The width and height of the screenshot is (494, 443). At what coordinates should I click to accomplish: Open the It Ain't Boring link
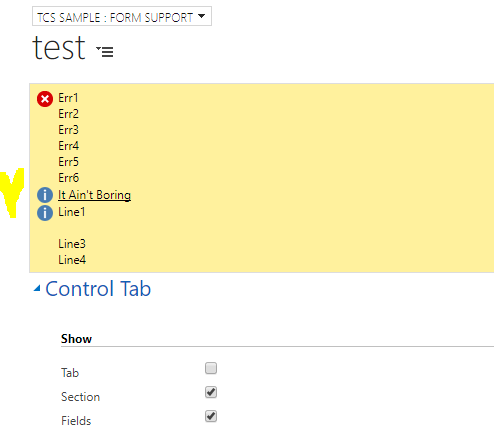tap(94, 195)
